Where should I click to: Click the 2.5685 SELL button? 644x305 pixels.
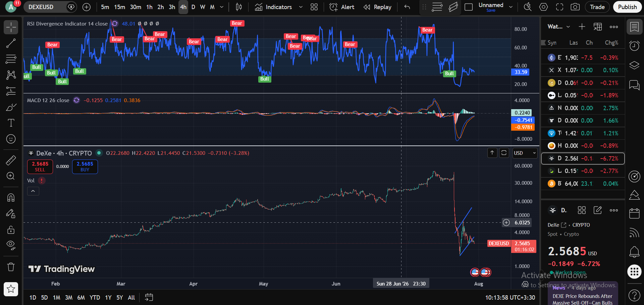pyautogui.click(x=40, y=167)
